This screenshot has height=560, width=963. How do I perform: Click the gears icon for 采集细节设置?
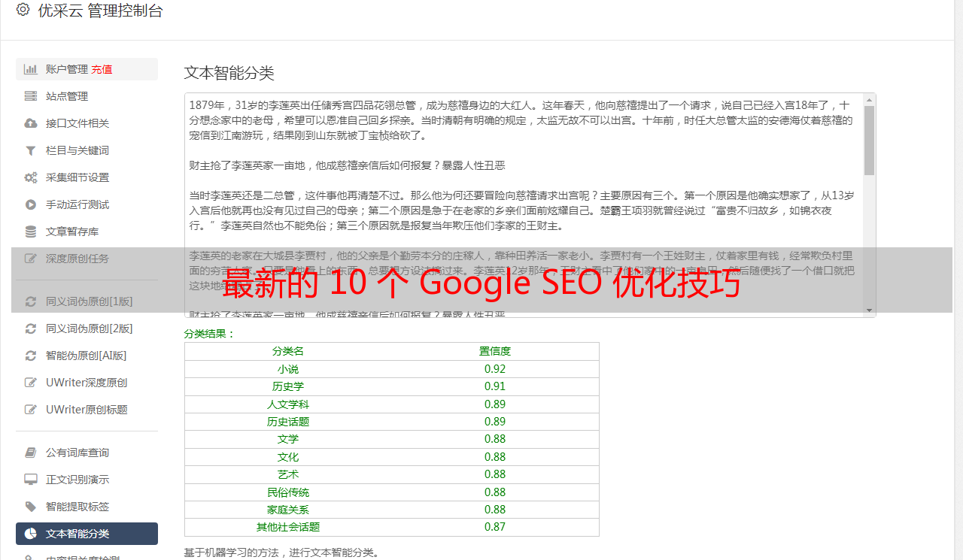(31, 177)
